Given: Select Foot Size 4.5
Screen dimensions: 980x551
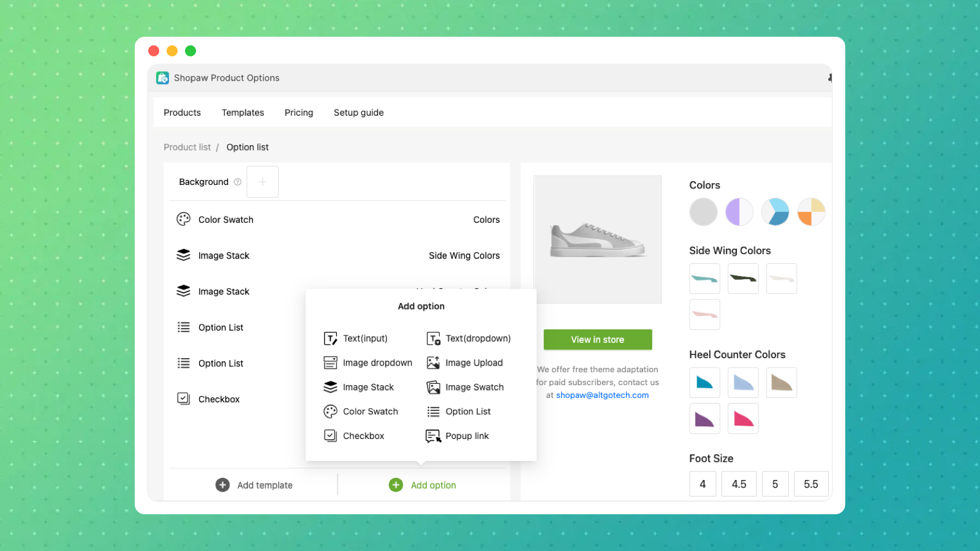Looking at the screenshot, I should (739, 484).
